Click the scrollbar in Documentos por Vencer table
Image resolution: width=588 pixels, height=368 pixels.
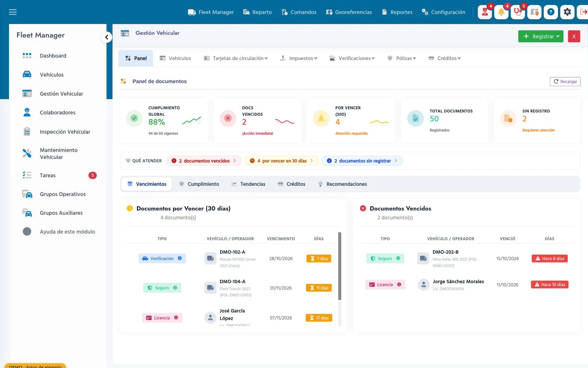[340, 266]
